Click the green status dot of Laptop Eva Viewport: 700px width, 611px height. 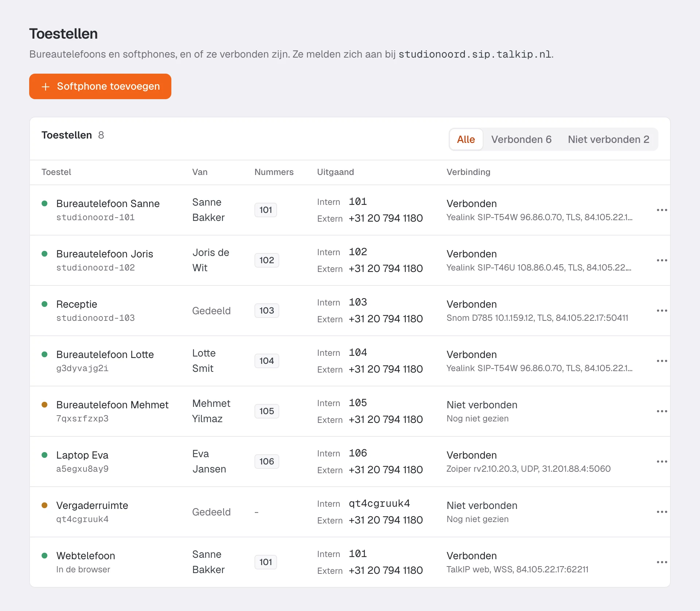(x=44, y=455)
